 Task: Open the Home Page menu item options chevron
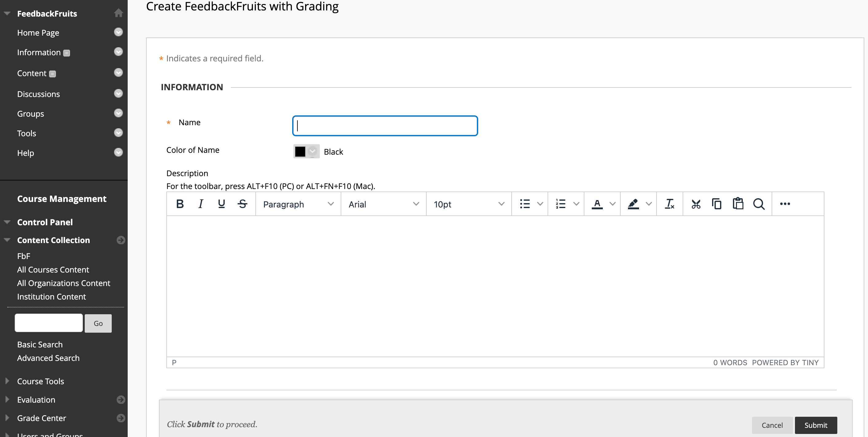click(x=118, y=32)
